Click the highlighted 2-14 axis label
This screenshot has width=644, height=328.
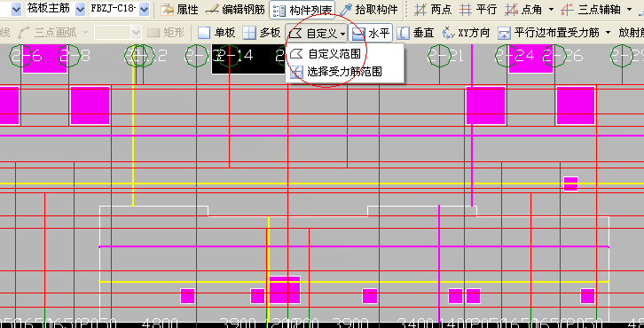(x=236, y=56)
